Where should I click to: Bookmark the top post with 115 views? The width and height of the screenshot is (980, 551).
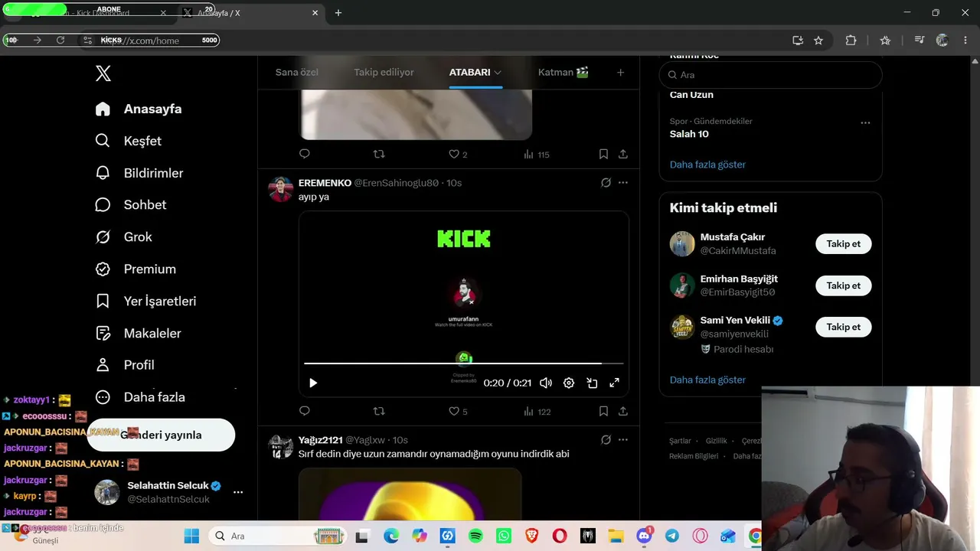coord(603,154)
